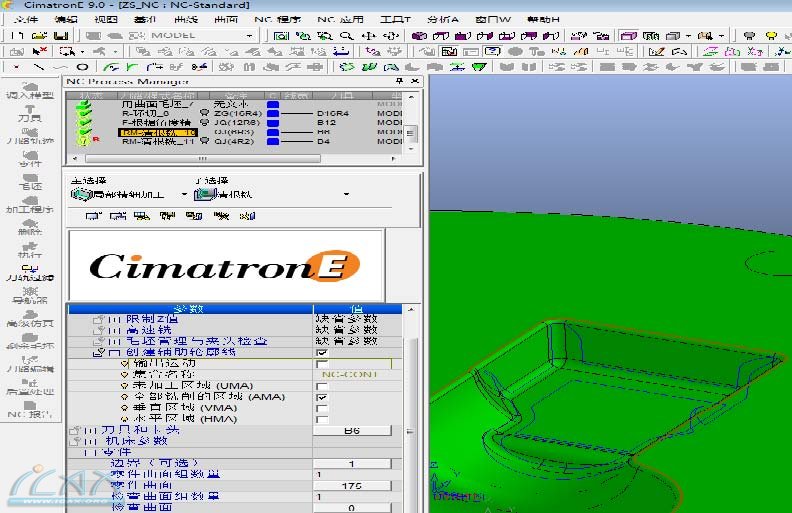Click the arrow-with-red-X selection icon
The image size is (792, 513).
(39, 51)
